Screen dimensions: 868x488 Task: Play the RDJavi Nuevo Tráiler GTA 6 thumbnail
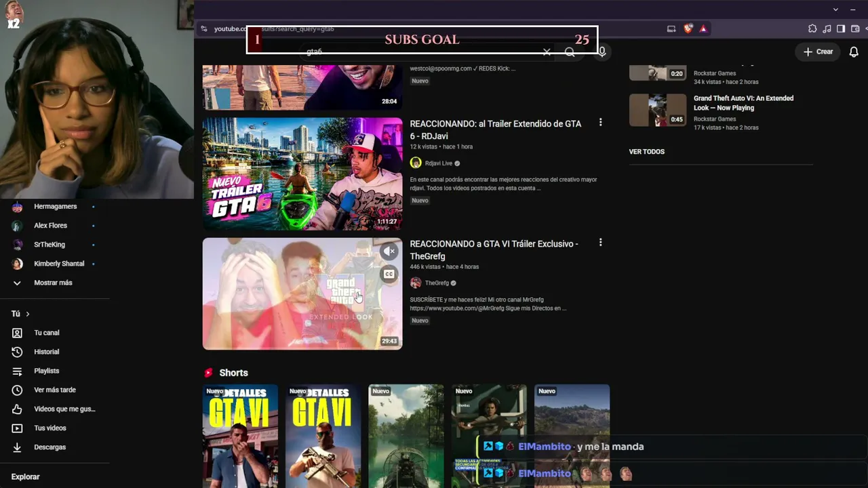(x=302, y=174)
